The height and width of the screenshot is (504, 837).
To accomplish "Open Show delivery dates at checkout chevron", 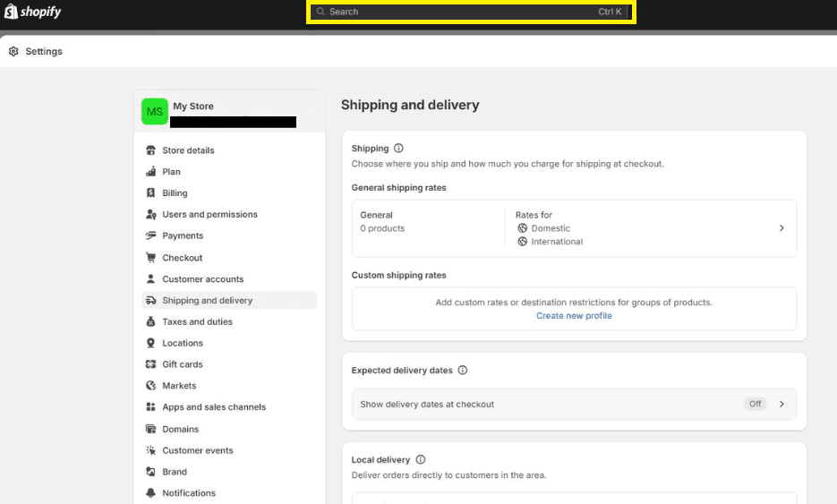I will (x=781, y=404).
